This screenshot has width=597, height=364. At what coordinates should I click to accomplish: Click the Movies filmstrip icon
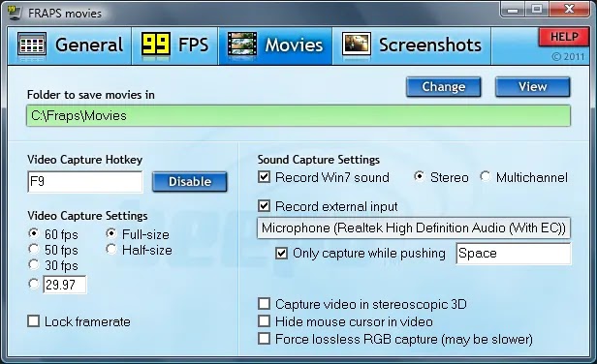pos(241,45)
